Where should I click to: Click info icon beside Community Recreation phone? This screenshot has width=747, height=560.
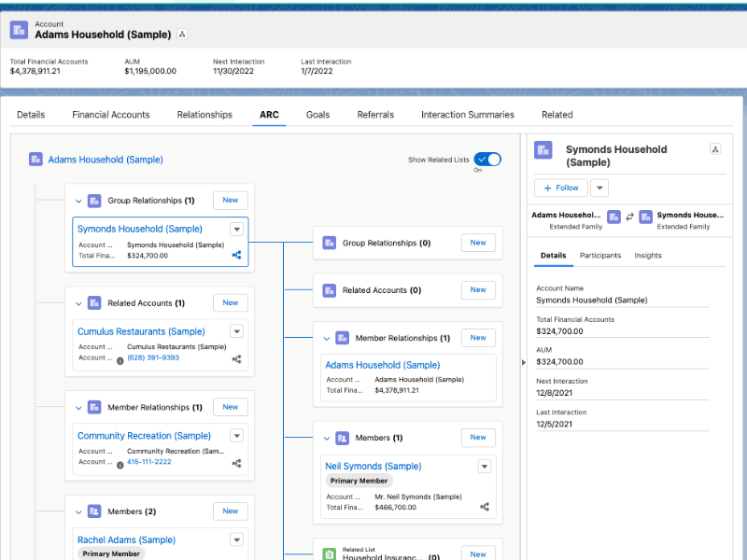click(x=120, y=464)
